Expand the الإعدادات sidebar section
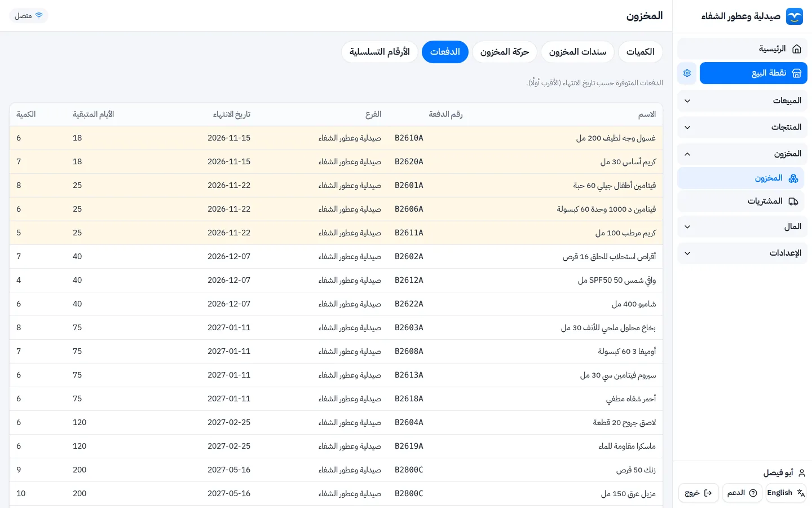The height and width of the screenshot is (508, 812). 742,253
